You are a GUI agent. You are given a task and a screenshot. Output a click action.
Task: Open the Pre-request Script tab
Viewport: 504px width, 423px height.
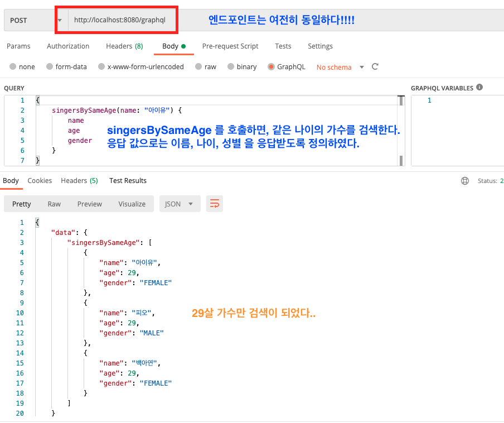click(230, 46)
